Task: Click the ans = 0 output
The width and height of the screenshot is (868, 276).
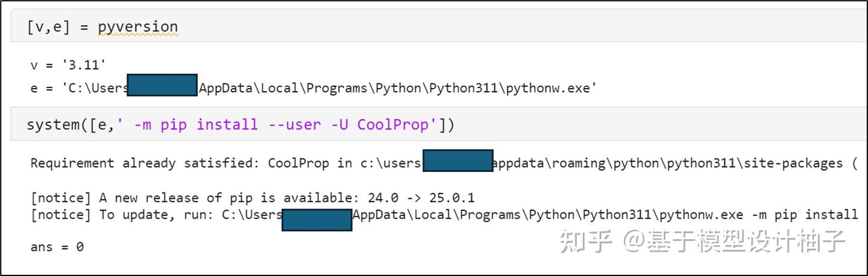Action: point(57,247)
